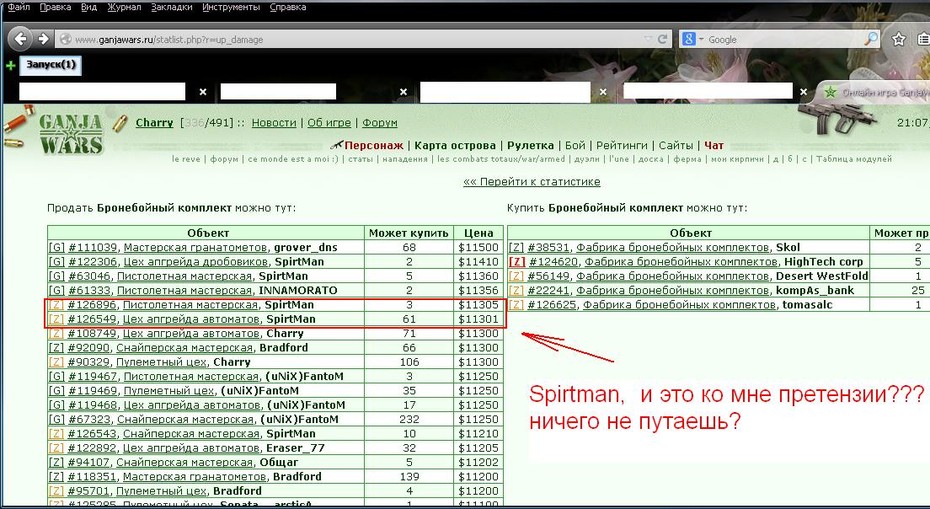
Task: Open the Форум link in the header
Action: click(380, 123)
